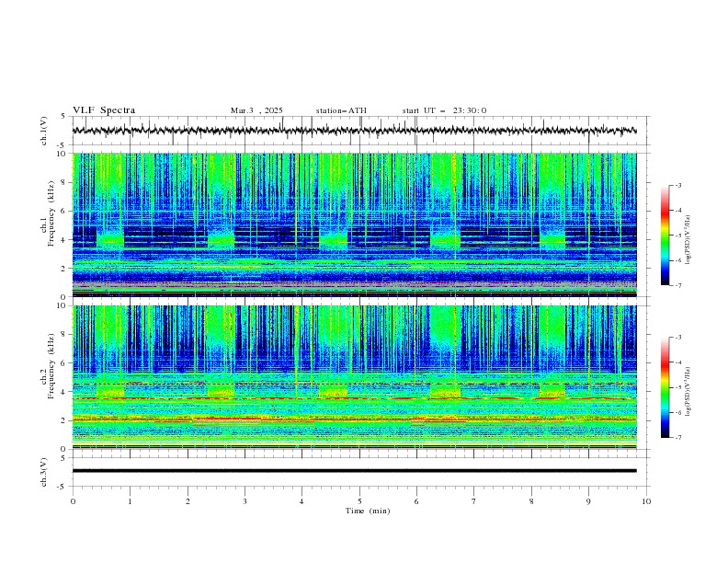Screen dimensions: 728x563
Task: Click time axis tick label "8"
Action: 531,501
